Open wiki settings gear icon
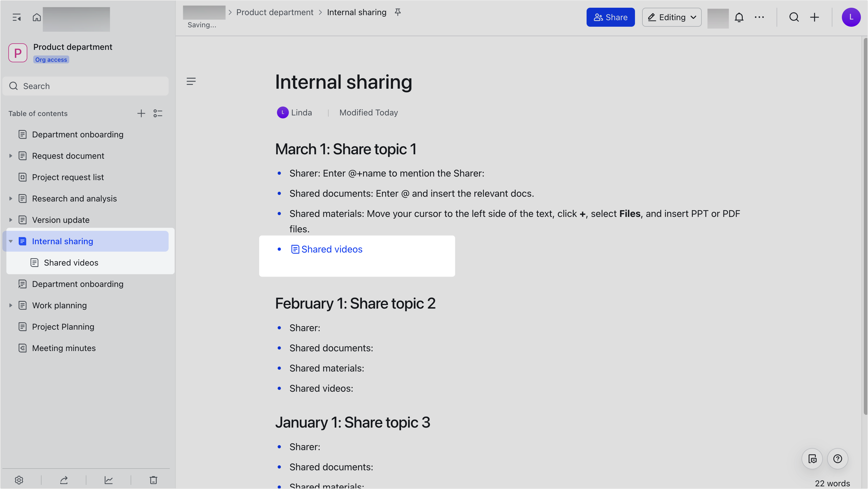The image size is (868, 489). tap(19, 480)
